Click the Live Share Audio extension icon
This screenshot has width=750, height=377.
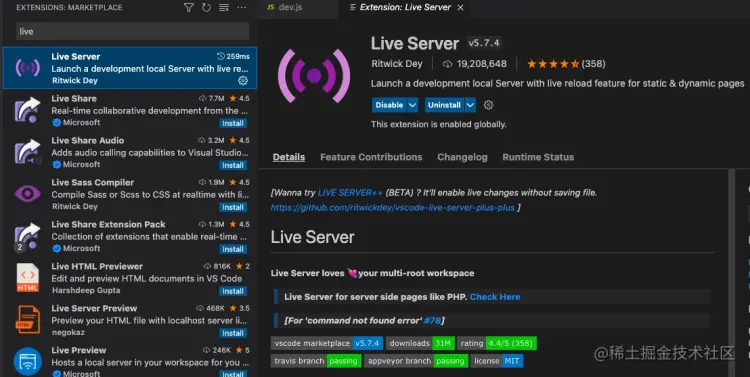[27, 152]
